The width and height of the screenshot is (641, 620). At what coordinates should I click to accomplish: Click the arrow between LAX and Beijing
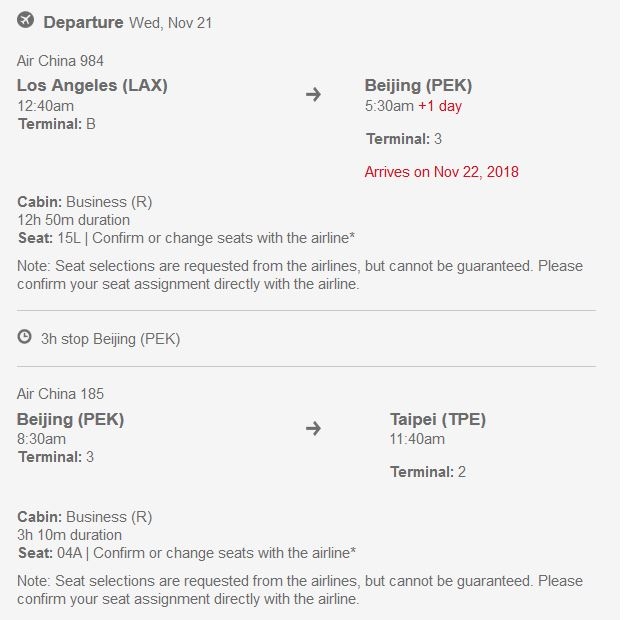(x=313, y=94)
